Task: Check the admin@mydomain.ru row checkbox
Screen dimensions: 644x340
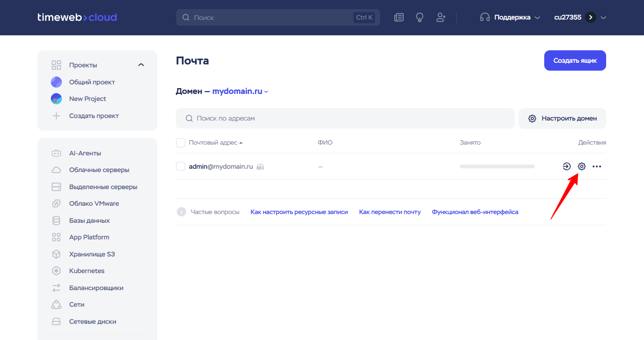Action: 180,166
